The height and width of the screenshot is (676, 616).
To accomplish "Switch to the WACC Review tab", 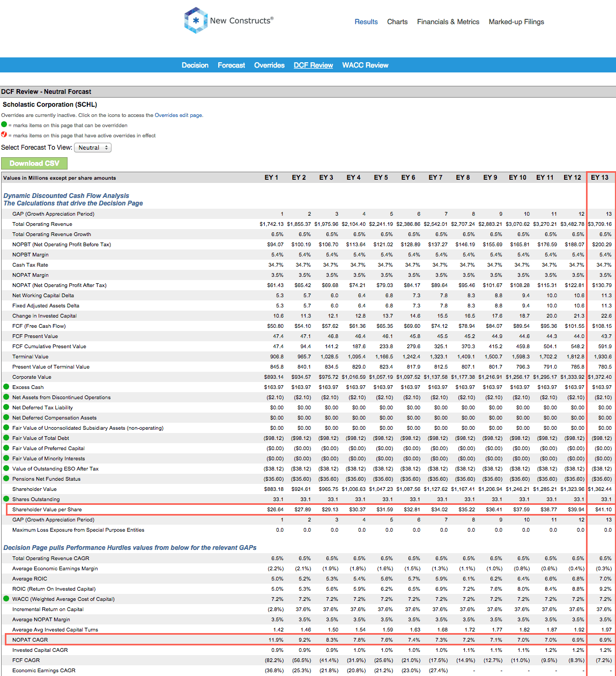I will tap(365, 65).
